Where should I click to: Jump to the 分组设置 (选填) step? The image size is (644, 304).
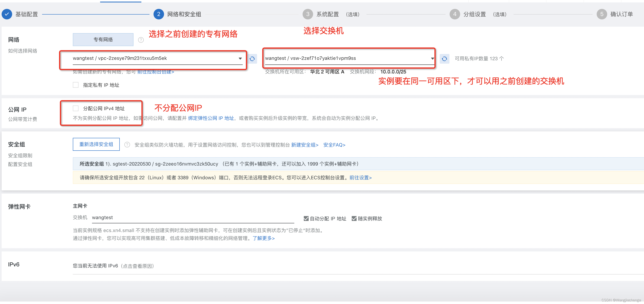coord(485,14)
